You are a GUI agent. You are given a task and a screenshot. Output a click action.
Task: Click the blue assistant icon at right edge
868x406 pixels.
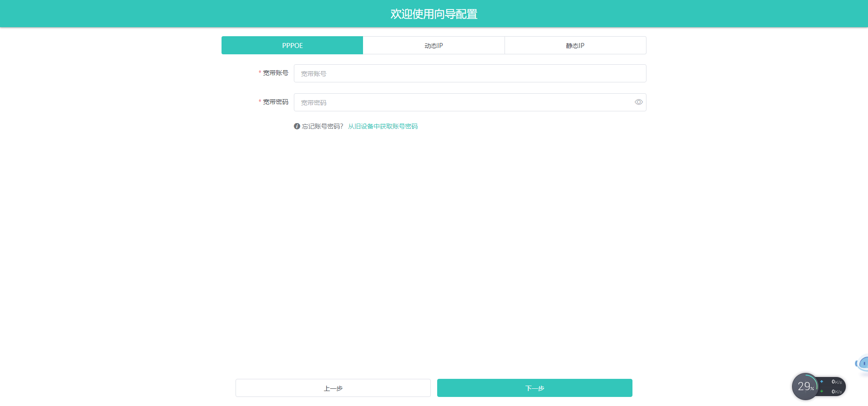(x=862, y=363)
